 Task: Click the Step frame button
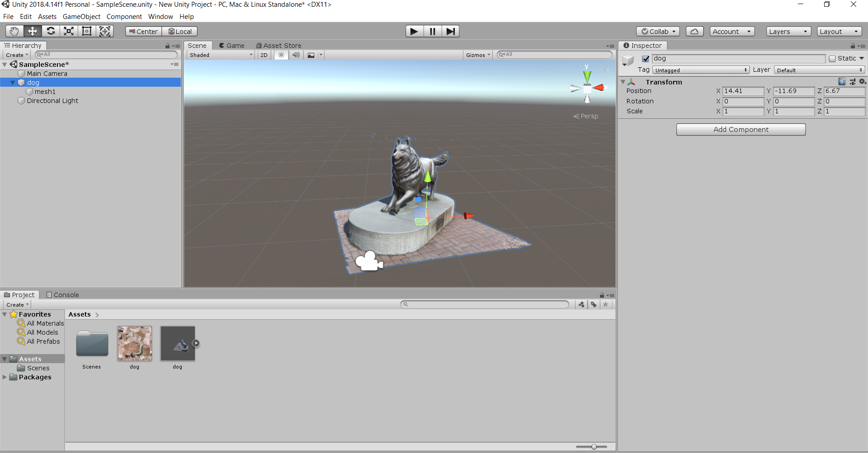pyautogui.click(x=450, y=31)
